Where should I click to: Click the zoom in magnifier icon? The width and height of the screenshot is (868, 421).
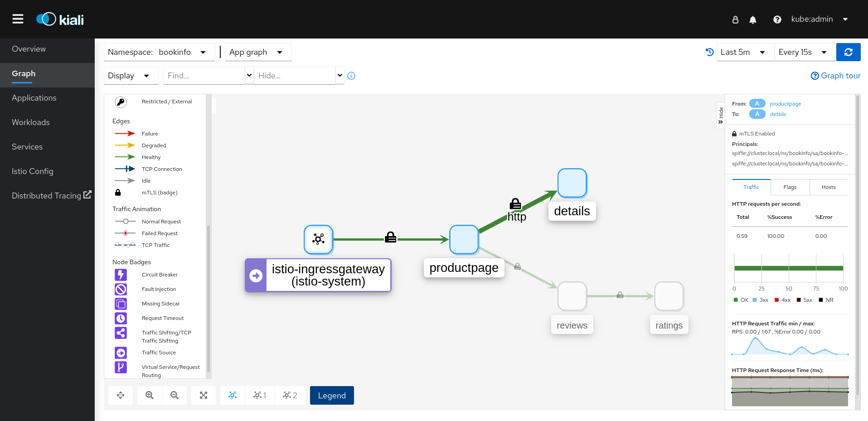(x=150, y=395)
